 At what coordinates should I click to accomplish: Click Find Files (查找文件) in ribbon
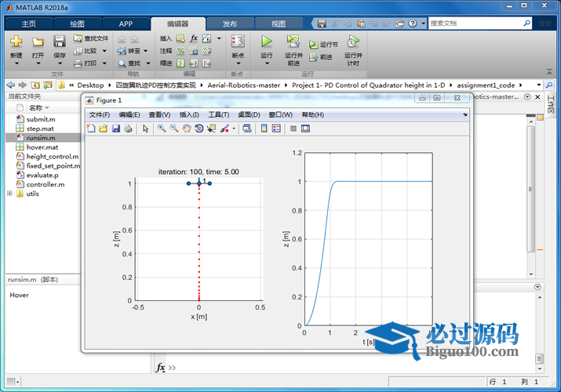click(91, 38)
